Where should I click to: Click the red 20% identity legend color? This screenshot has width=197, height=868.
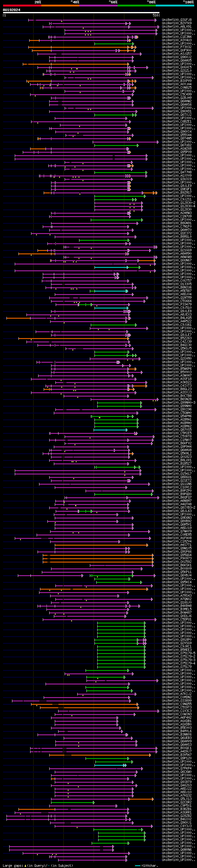[22, 6]
